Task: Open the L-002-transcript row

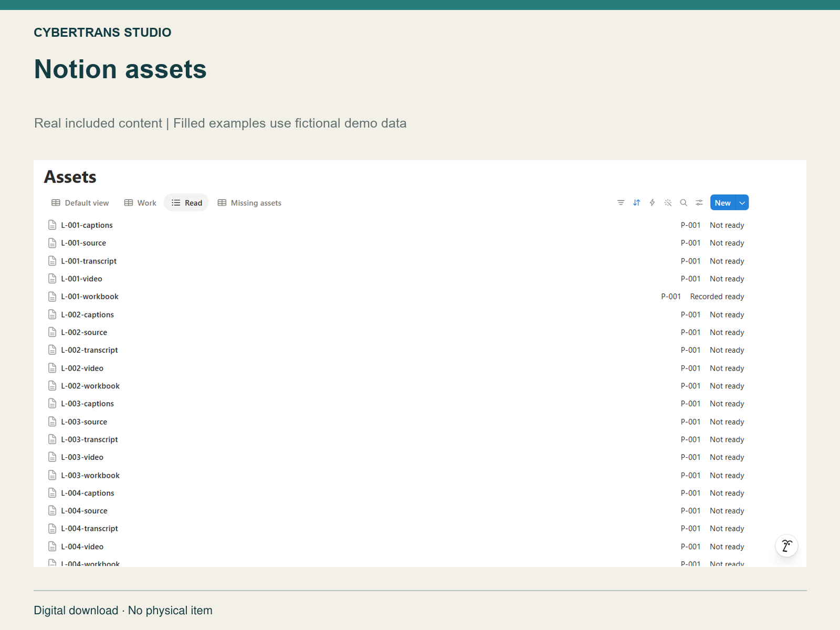Action: pos(397,350)
